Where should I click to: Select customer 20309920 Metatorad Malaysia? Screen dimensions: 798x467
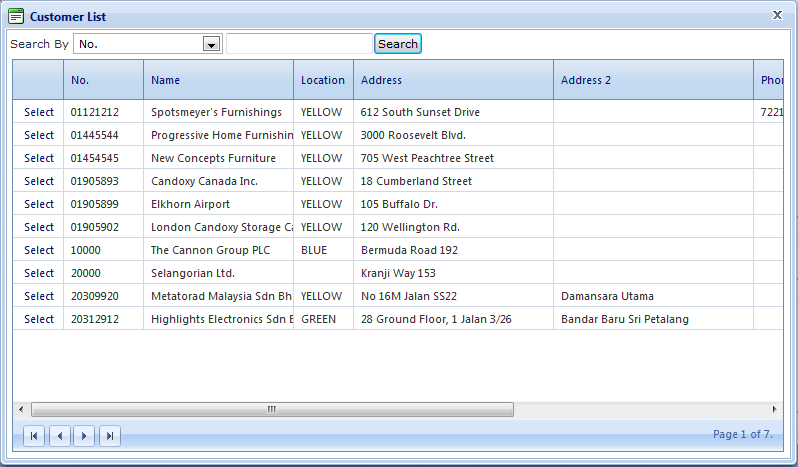pos(39,296)
